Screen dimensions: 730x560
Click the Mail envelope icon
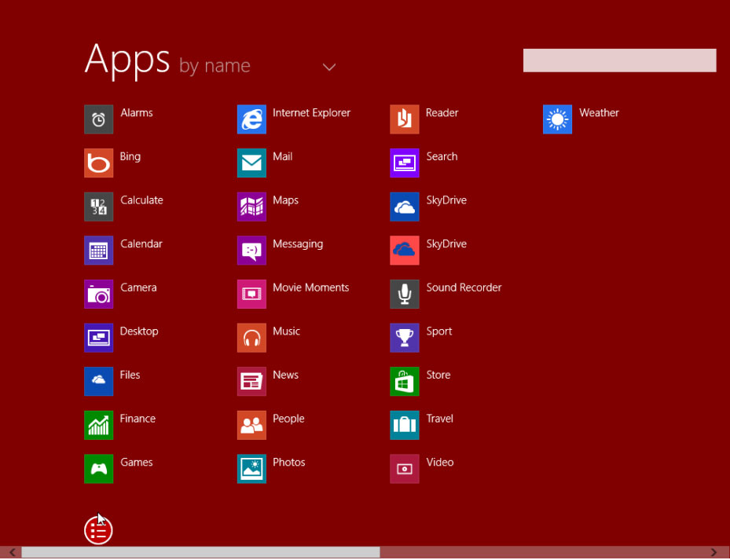click(x=252, y=163)
